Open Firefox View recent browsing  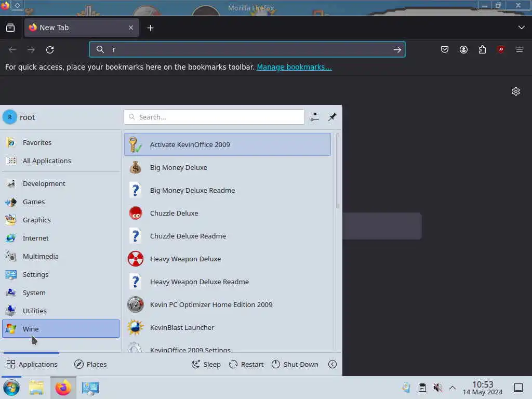(x=10, y=28)
